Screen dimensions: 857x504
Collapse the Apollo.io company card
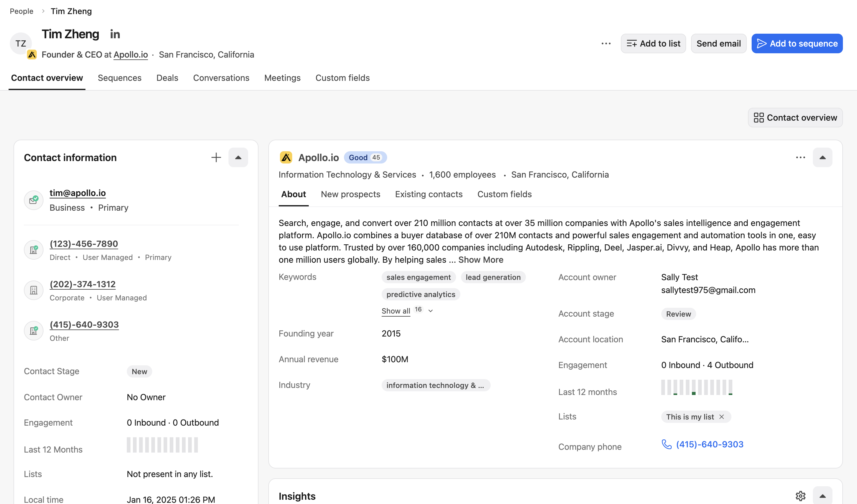click(822, 157)
